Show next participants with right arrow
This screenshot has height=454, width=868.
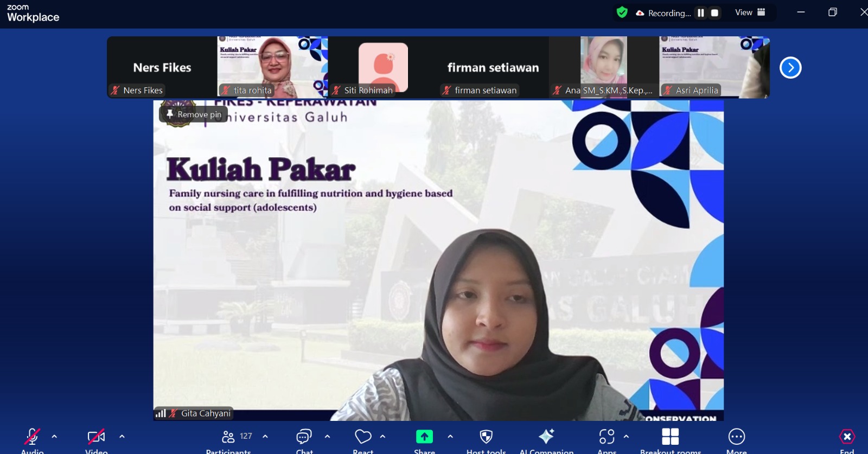790,68
